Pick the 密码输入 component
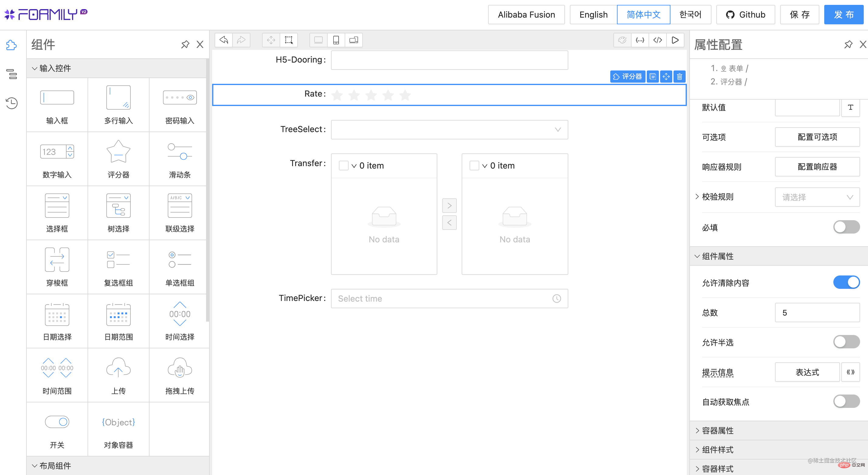Image resolution: width=868 pixels, height=475 pixels. click(x=180, y=105)
